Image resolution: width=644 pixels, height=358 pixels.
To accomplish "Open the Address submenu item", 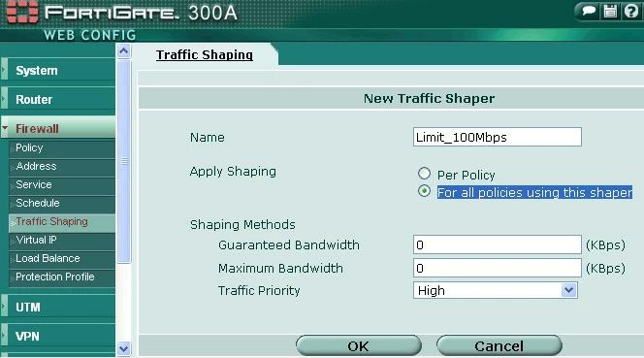I will tap(62, 167).
